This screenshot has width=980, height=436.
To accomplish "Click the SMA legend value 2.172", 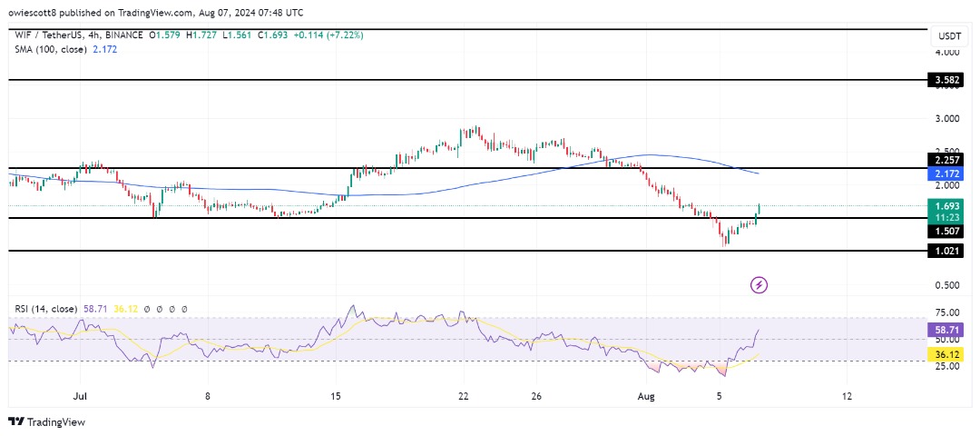I will [x=103, y=49].
